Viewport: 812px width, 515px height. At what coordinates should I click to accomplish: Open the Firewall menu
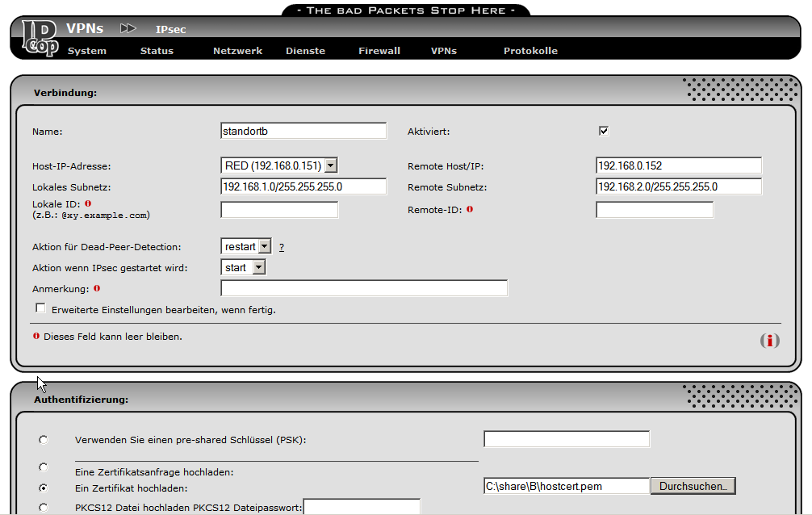[x=379, y=51]
